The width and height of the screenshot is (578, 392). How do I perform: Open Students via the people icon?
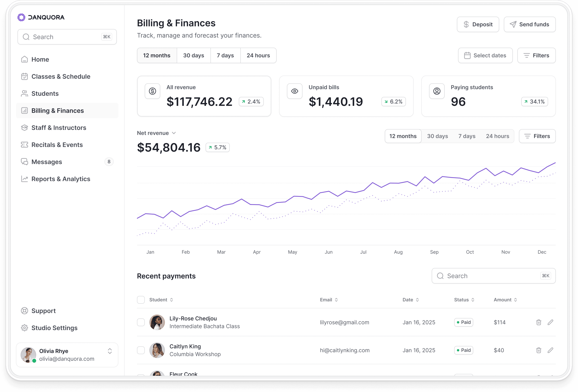24,93
